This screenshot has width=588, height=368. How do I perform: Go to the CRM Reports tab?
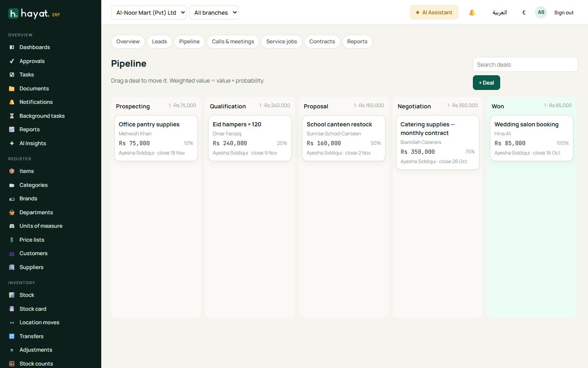[357, 42]
